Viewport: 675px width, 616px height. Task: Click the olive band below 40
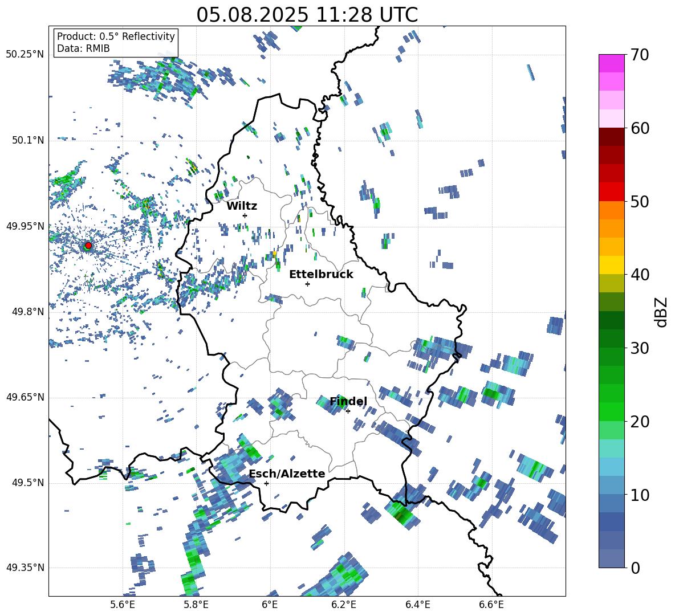pos(611,283)
